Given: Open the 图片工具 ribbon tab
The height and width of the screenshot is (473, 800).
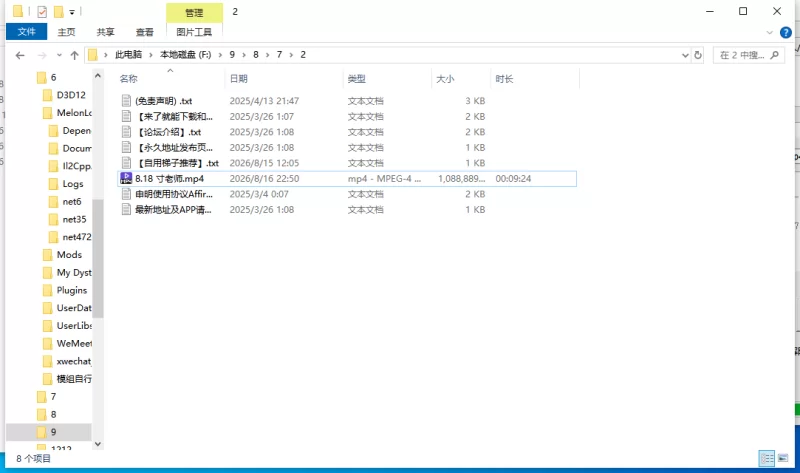Looking at the screenshot, I should pos(194,32).
